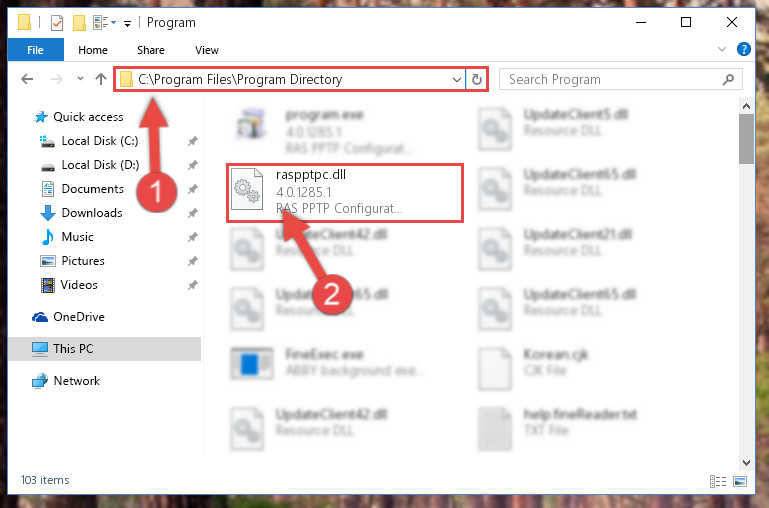Click the Properties quick access icon
The image size is (769, 508).
click(x=57, y=23)
